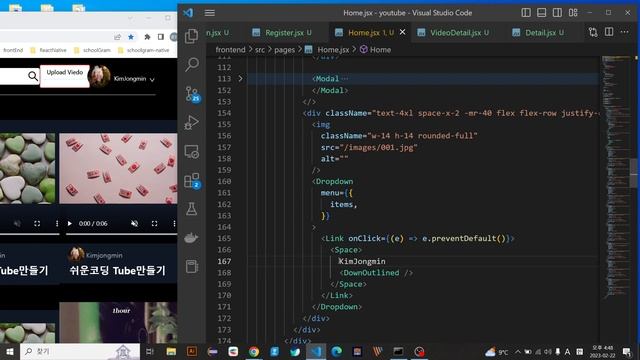The height and width of the screenshot is (360, 640).
Task: Click the Windows taskbar search box
Action: click(80, 351)
